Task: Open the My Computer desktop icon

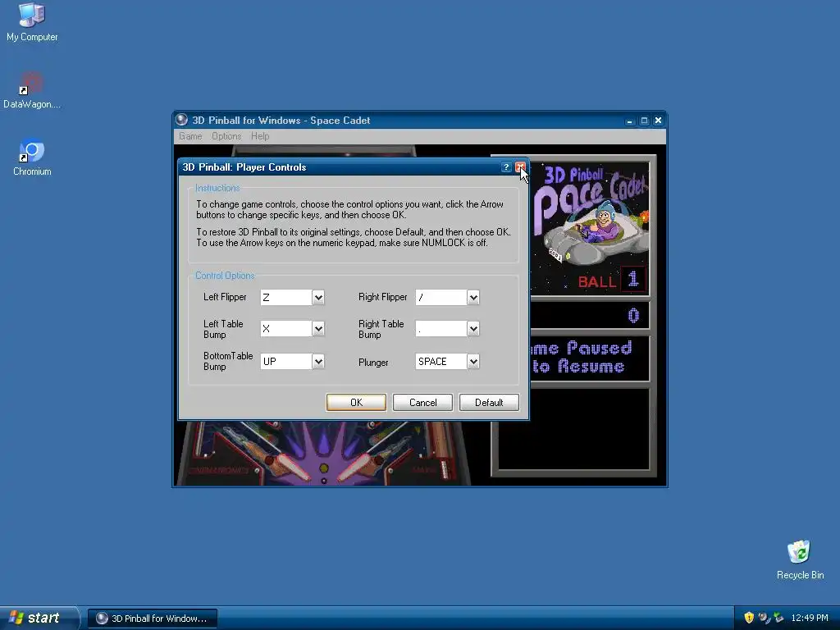Action: click(32, 22)
